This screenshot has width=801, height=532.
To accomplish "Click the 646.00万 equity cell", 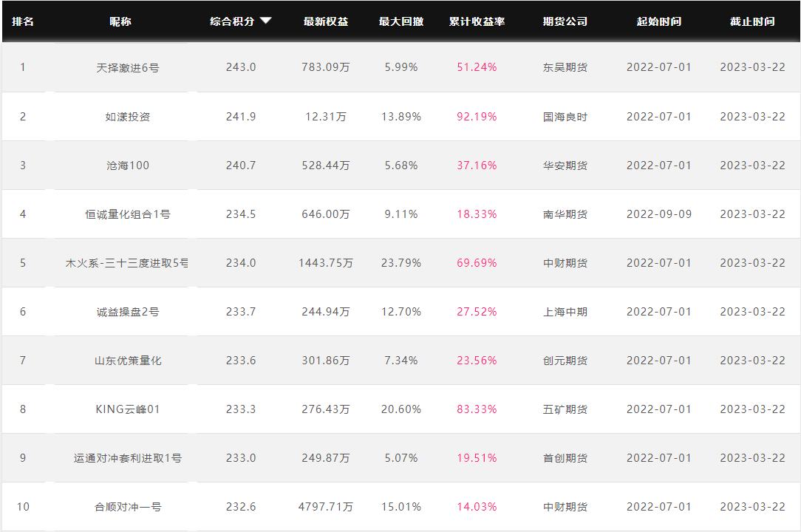I will click(x=326, y=214).
